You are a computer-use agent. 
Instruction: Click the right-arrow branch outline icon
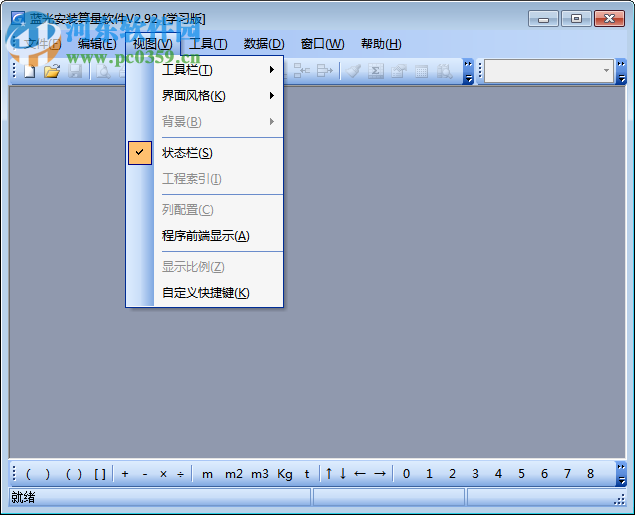pos(325,70)
